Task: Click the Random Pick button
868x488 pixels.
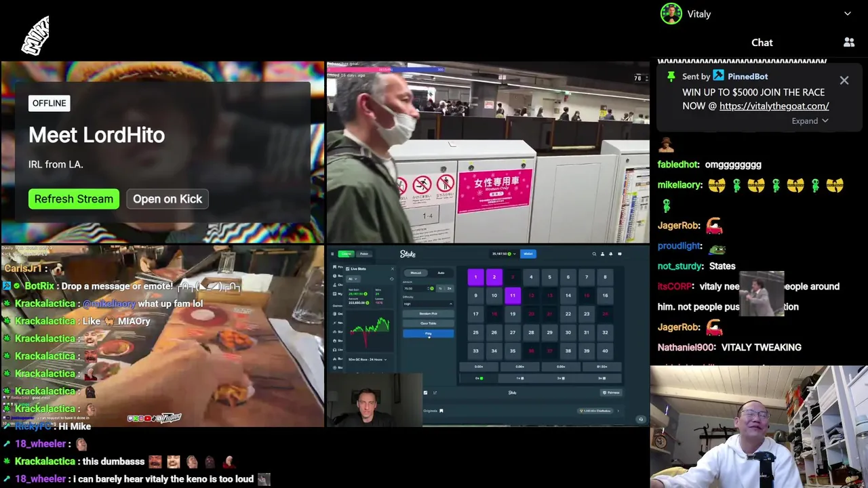Action: (x=428, y=313)
